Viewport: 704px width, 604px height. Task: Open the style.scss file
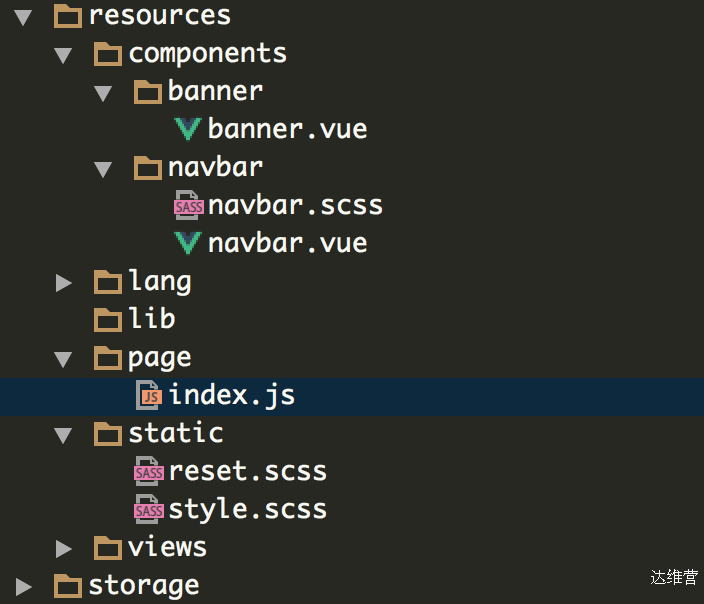(x=247, y=509)
